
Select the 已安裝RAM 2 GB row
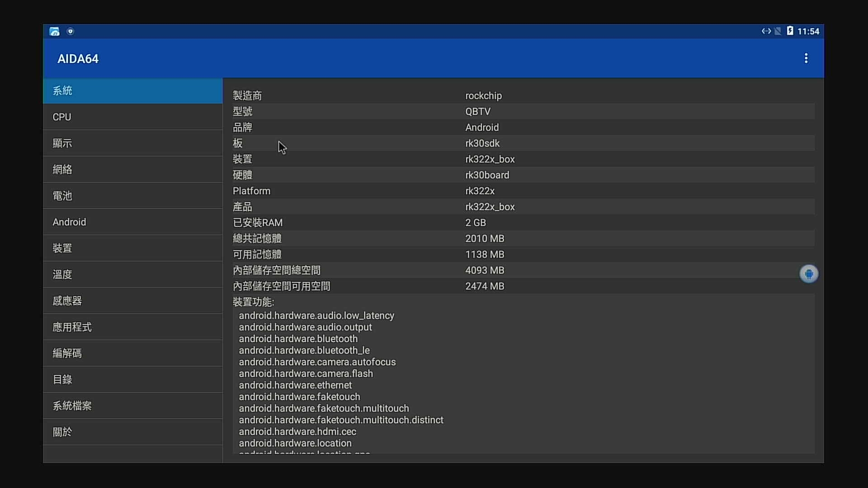pos(524,223)
